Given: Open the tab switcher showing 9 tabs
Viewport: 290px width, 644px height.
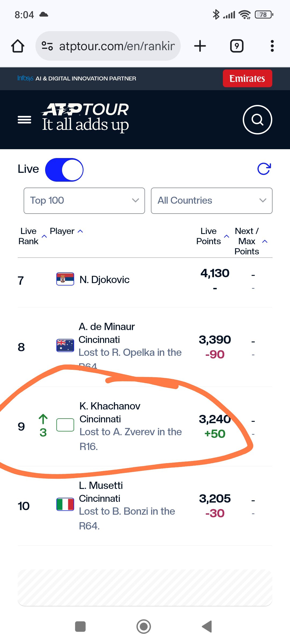Looking at the screenshot, I should click(x=237, y=46).
